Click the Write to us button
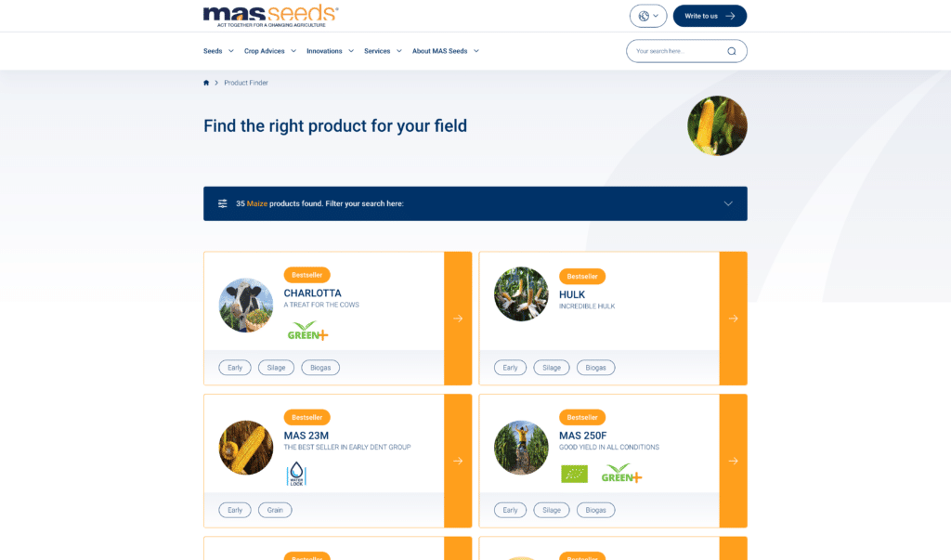The height and width of the screenshot is (560, 951). click(710, 16)
